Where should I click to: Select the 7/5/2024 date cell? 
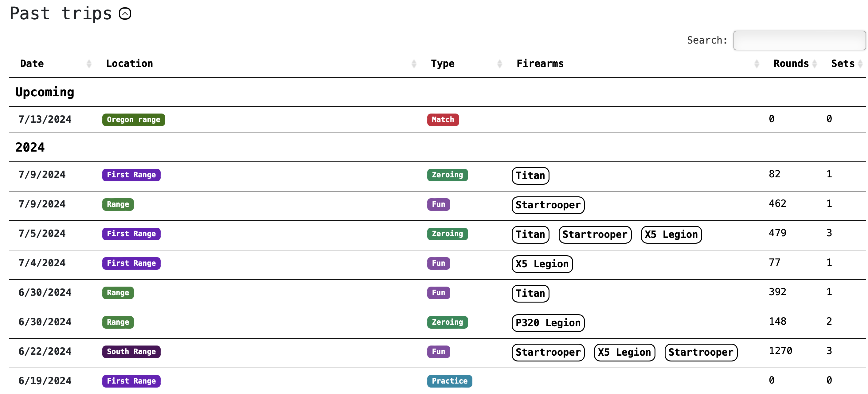click(x=42, y=234)
